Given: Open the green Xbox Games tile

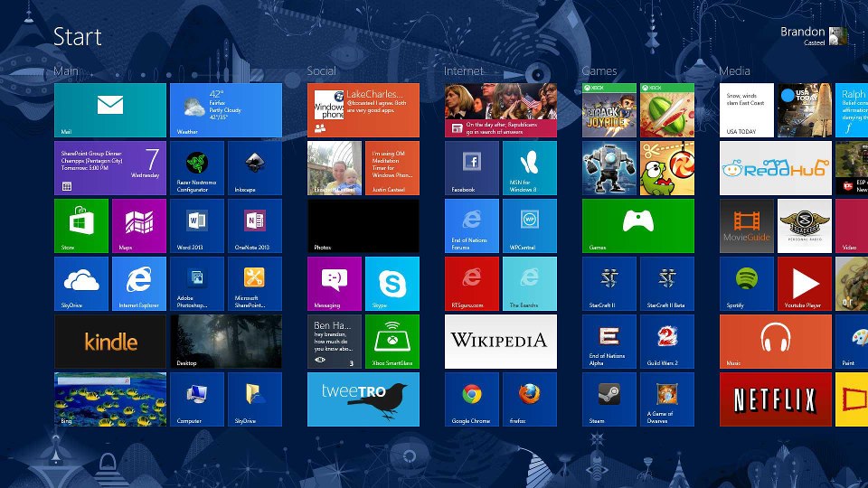Looking at the screenshot, I should click(x=637, y=225).
